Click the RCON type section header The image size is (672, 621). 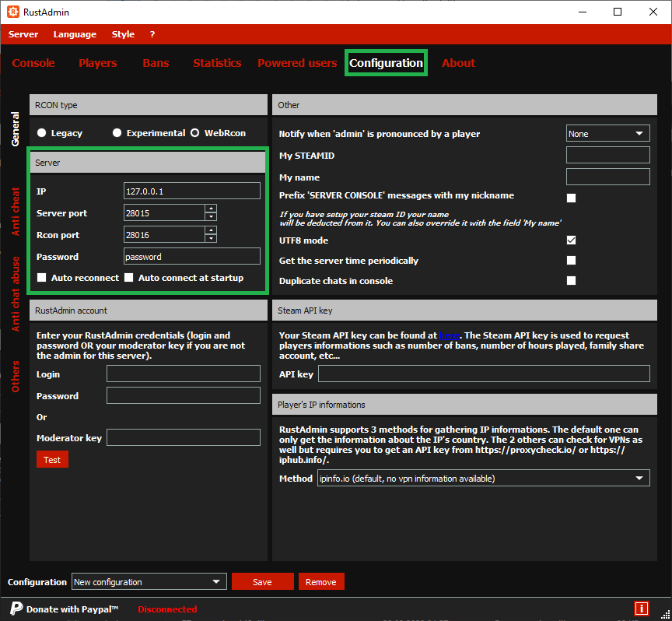tap(149, 105)
